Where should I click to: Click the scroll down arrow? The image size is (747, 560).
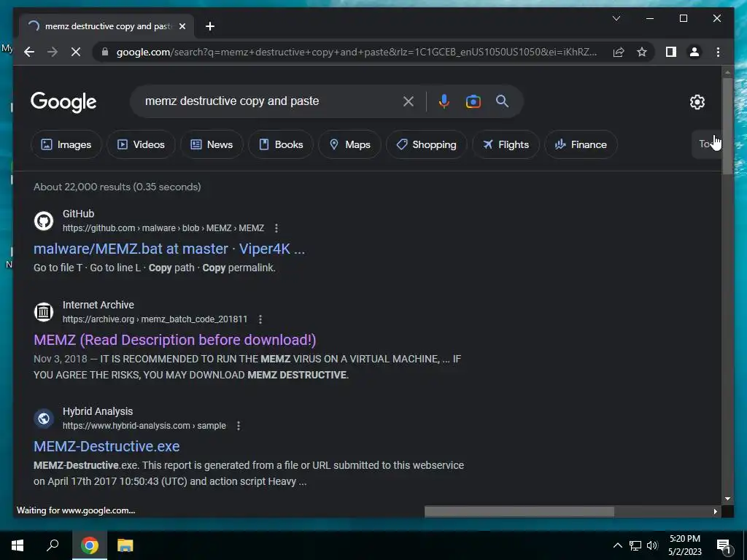click(727, 499)
